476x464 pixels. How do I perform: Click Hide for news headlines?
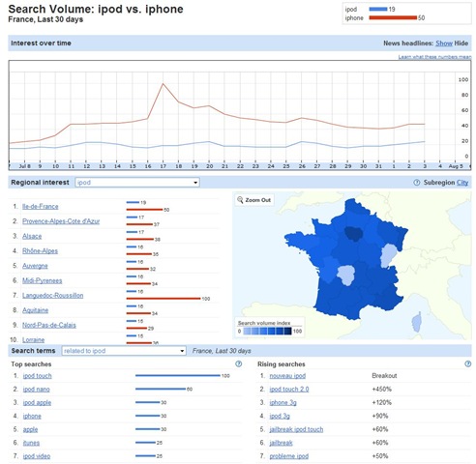tap(461, 43)
